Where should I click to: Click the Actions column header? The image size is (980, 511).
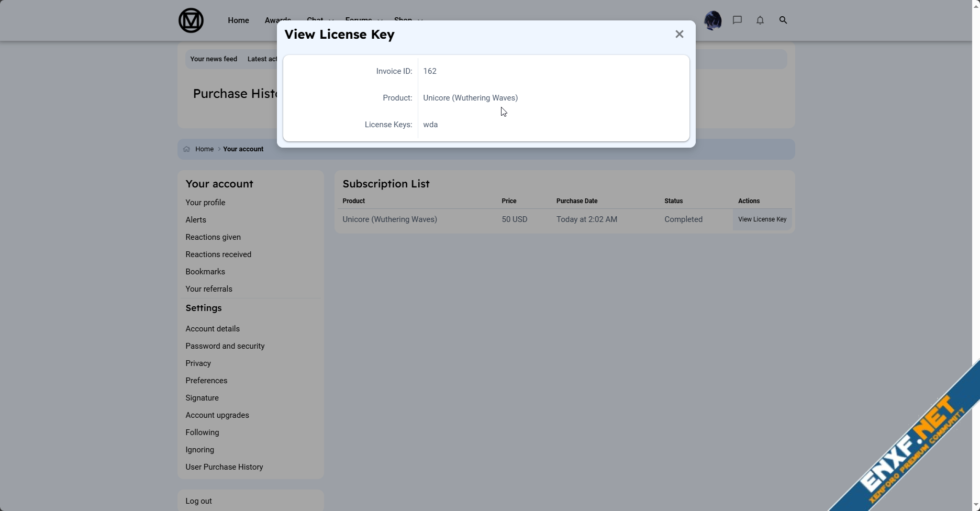coord(749,201)
